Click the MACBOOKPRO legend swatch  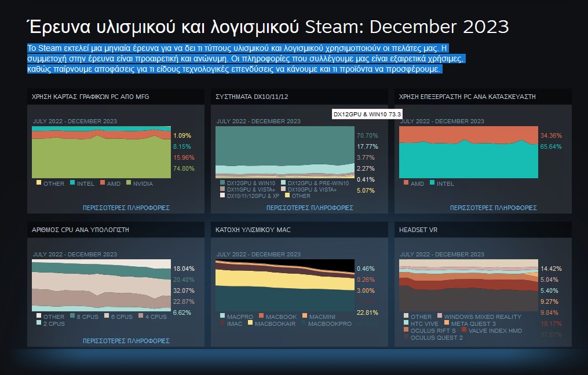click(304, 322)
